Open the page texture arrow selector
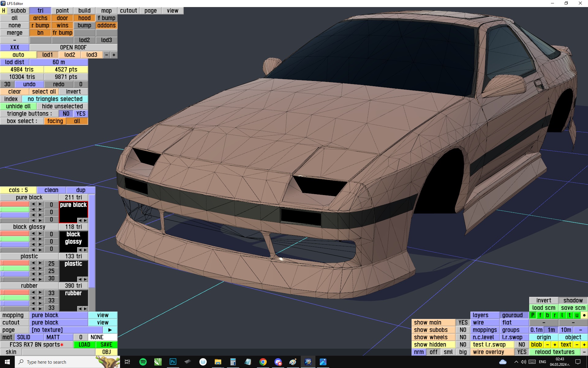 point(110,330)
